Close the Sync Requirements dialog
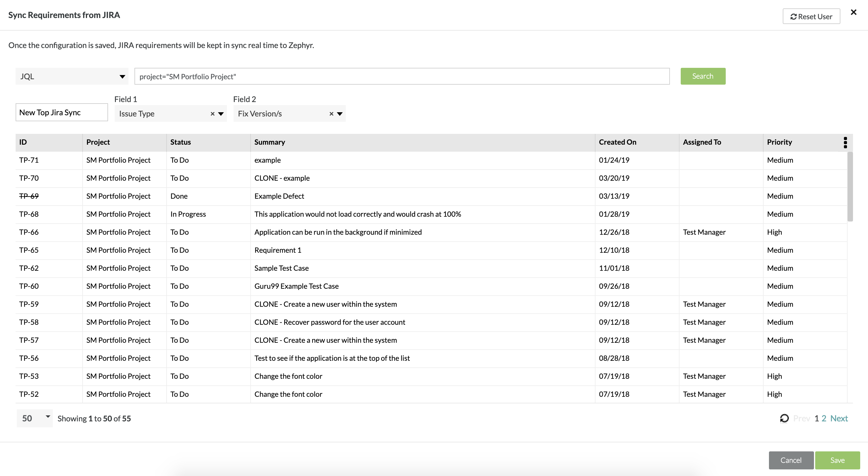The width and height of the screenshot is (868, 476). click(x=854, y=12)
